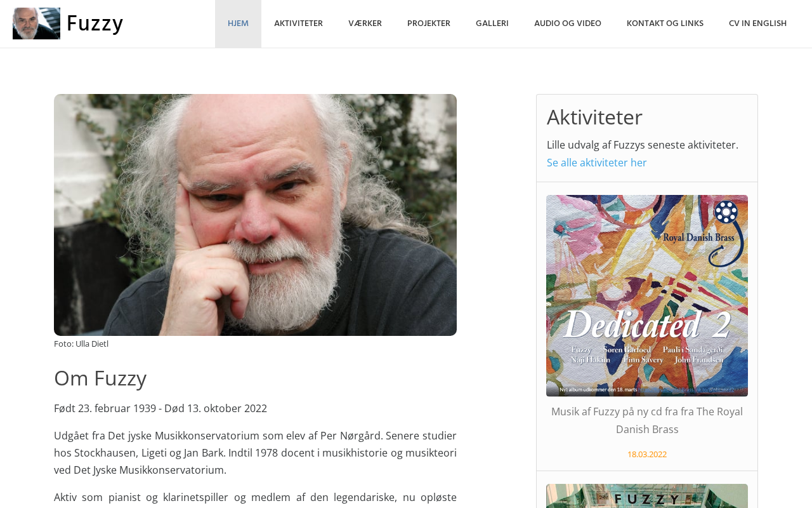Click the 'Foto: Ulla Dietl' photo credit
The height and width of the screenshot is (508, 812).
(x=81, y=344)
